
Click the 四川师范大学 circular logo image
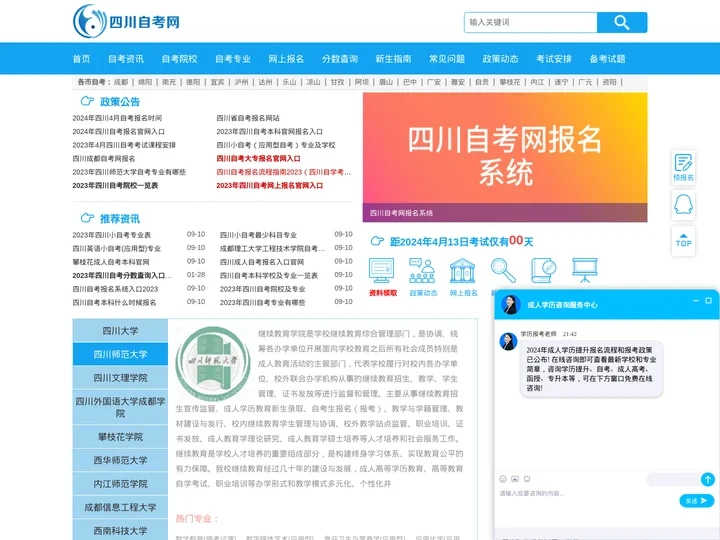click(213, 363)
